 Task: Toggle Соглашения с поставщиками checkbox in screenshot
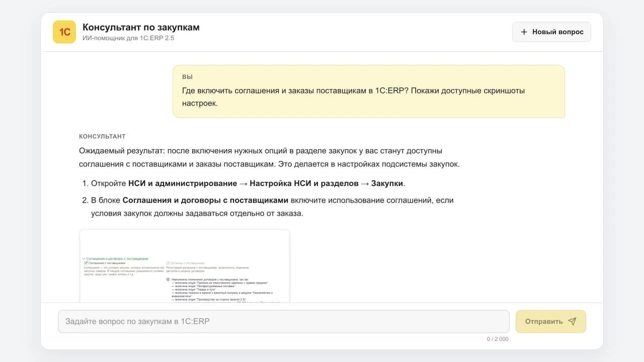tap(86, 263)
